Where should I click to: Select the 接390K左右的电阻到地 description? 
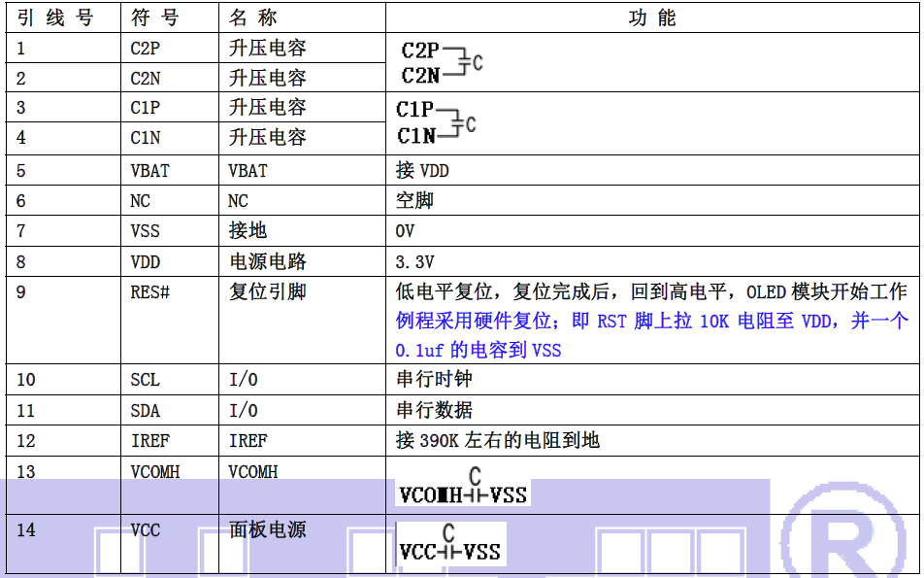(498, 440)
